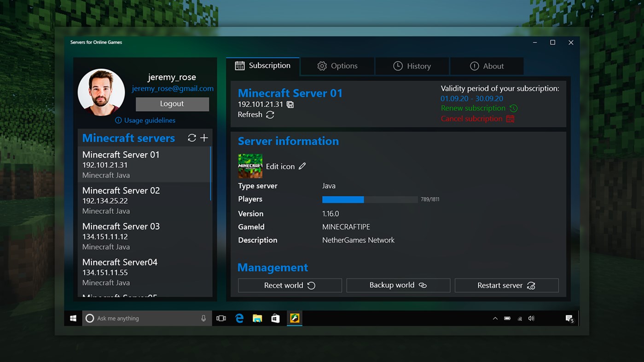This screenshot has width=644, height=362.
Task: Copy the server IP address
Action: 290,104
